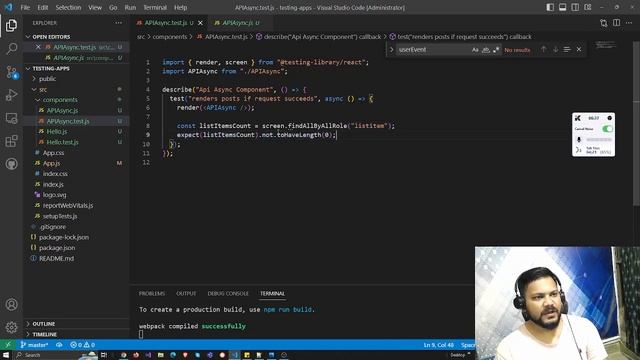Open Run and Debug view

click(11, 95)
